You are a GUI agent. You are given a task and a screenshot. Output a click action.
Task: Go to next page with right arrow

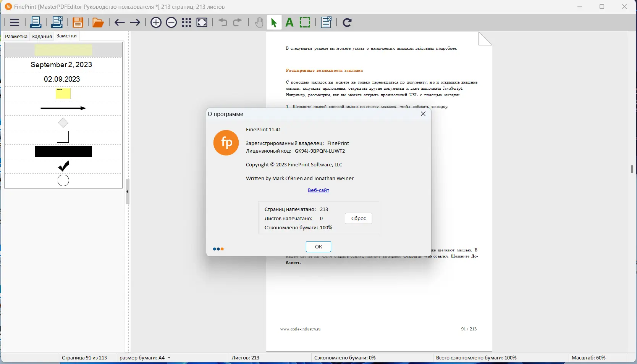point(135,23)
